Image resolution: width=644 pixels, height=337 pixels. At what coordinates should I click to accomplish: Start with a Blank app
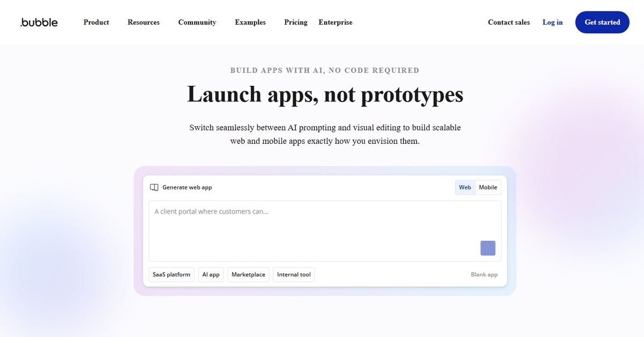tap(484, 275)
